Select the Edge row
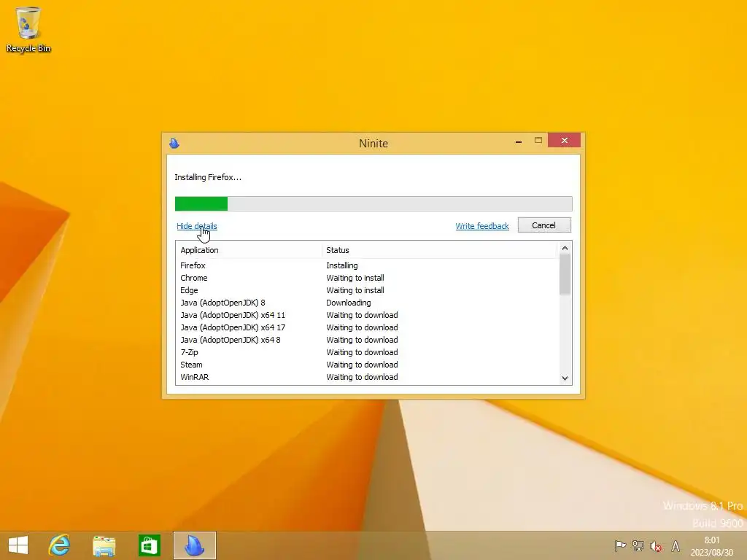This screenshot has height=560, width=747. click(368, 290)
